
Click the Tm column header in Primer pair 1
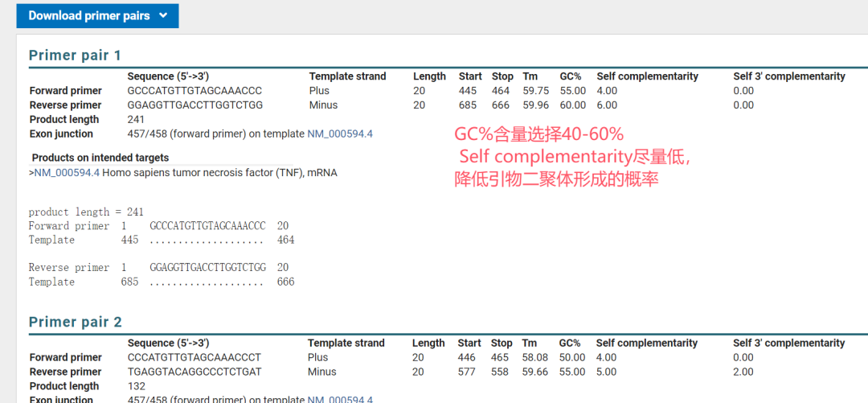[x=530, y=76]
